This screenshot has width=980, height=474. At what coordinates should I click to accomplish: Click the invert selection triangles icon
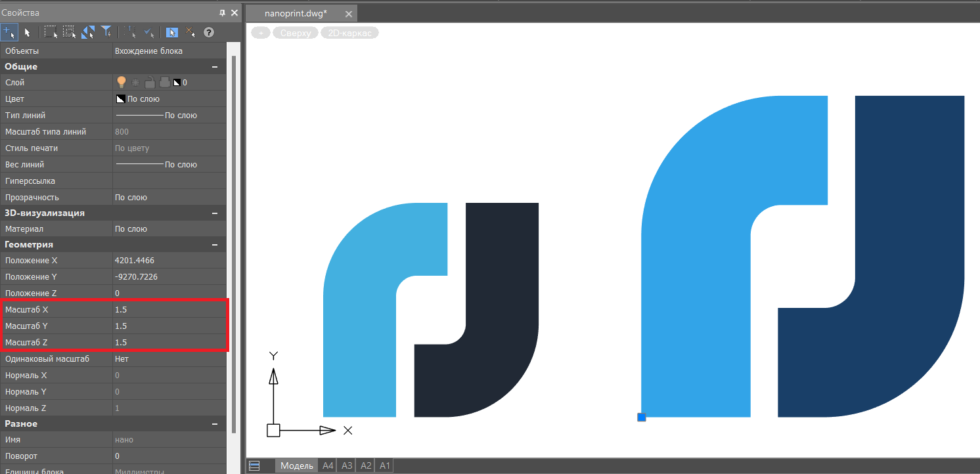tap(88, 32)
